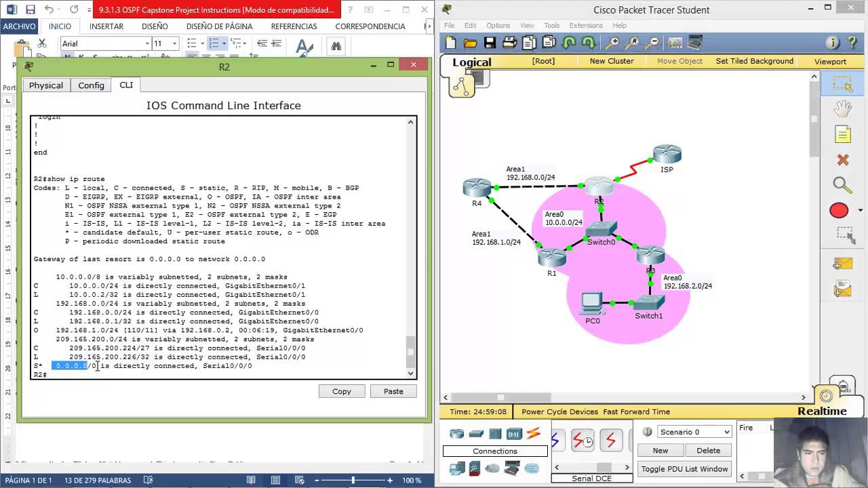The width and height of the screenshot is (868, 488).
Task: Save the Packet Tracer project with the floppy icon
Action: click(490, 43)
